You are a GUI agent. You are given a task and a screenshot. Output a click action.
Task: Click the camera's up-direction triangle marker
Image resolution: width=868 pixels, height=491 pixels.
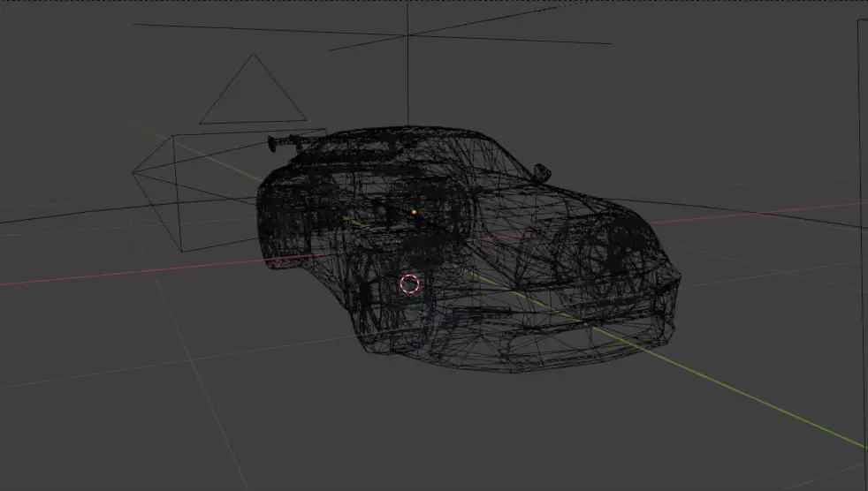pyautogui.click(x=253, y=88)
